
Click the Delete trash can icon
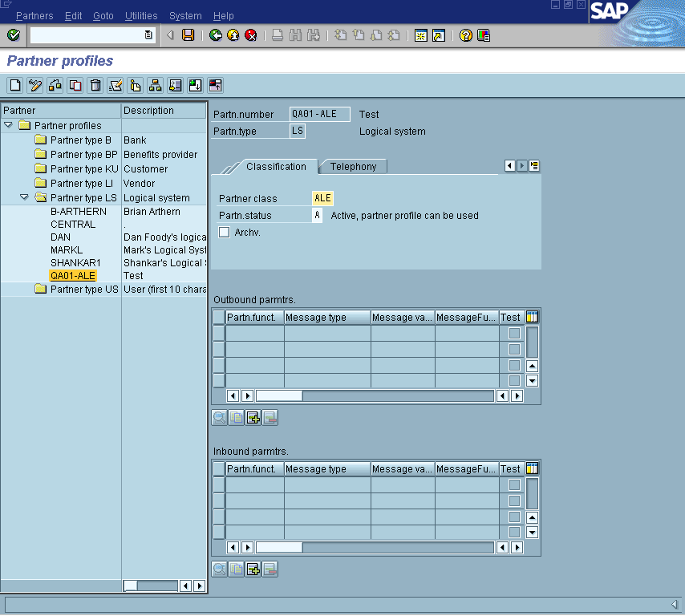(x=95, y=85)
